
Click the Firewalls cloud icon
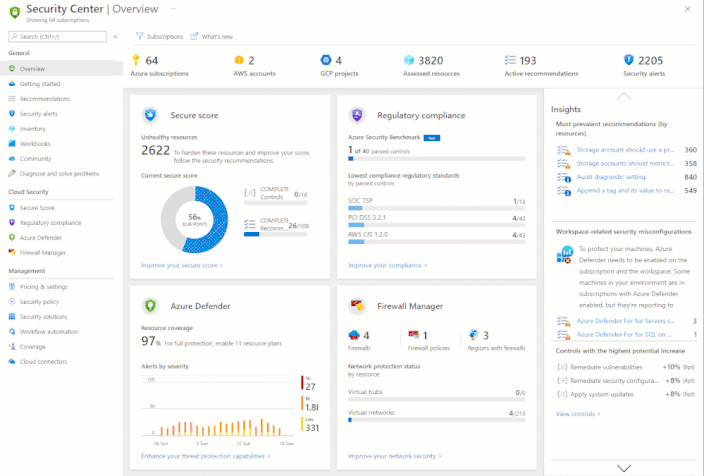[x=354, y=335]
